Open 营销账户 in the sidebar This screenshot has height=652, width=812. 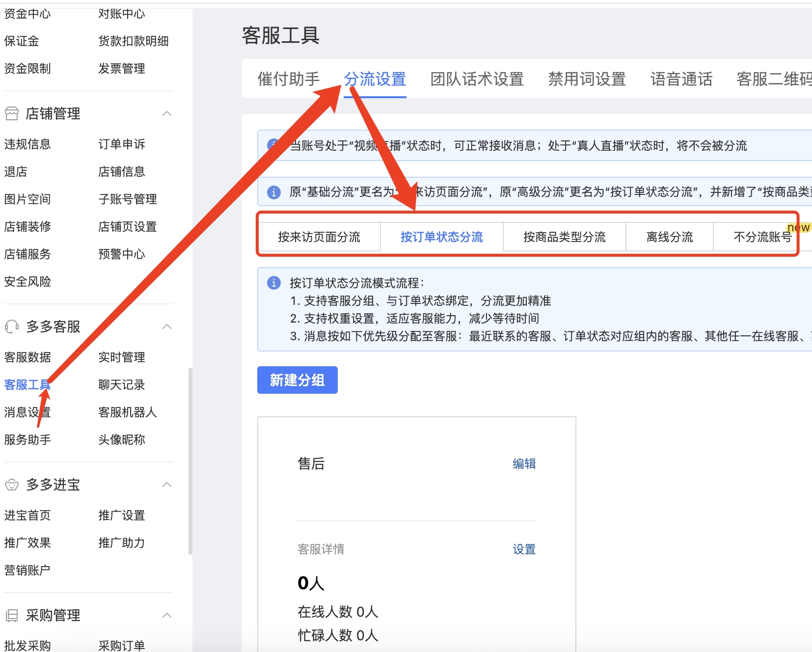pos(27,570)
